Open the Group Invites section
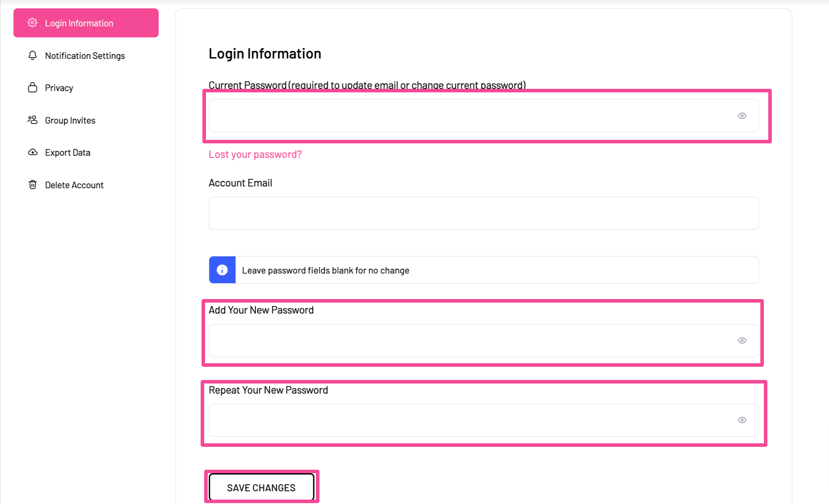This screenshot has height=504, width=829. click(70, 121)
